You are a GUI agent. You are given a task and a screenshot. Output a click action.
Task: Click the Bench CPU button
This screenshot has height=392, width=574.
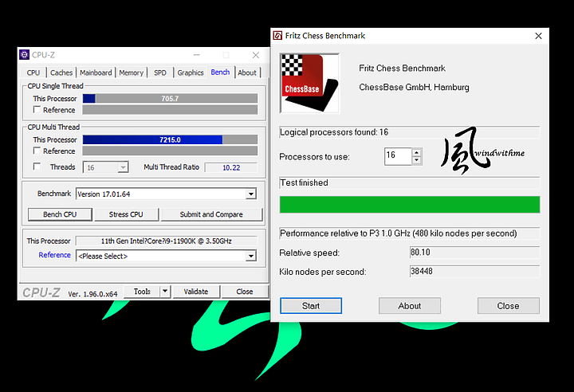[x=60, y=214]
